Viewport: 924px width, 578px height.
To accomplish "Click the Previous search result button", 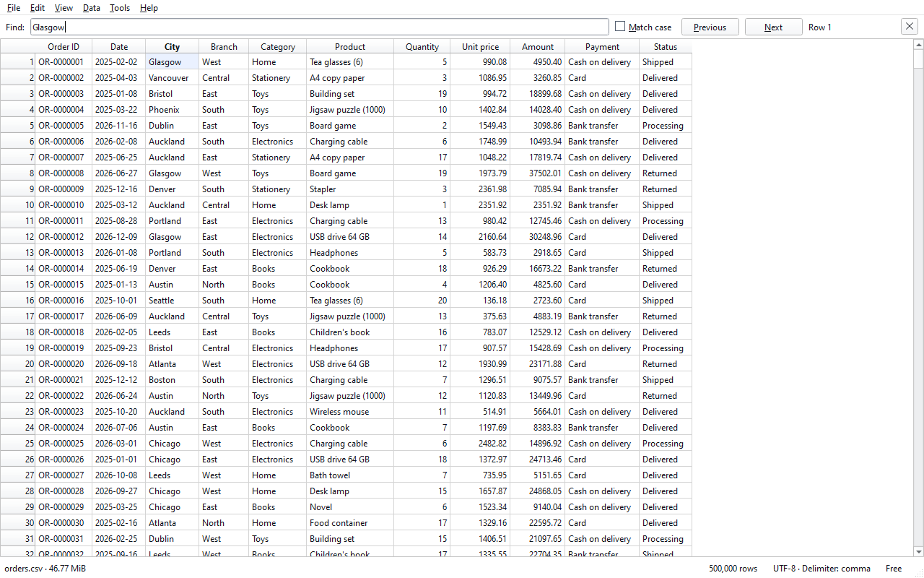I will tap(710, 27).
